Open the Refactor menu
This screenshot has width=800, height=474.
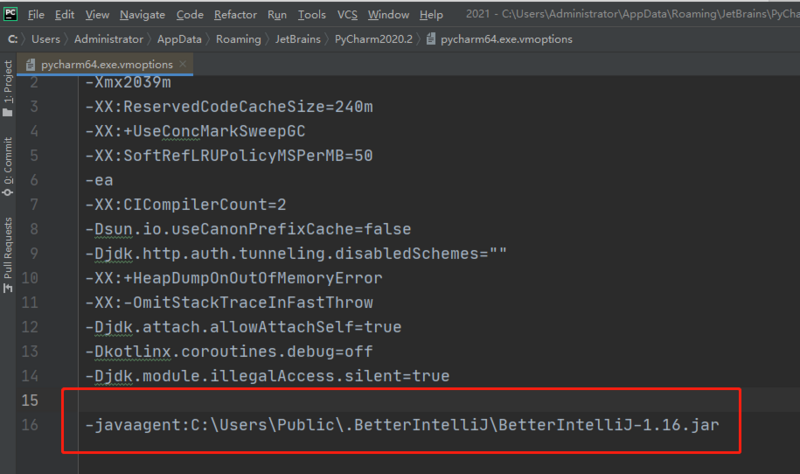pos(235,15)
